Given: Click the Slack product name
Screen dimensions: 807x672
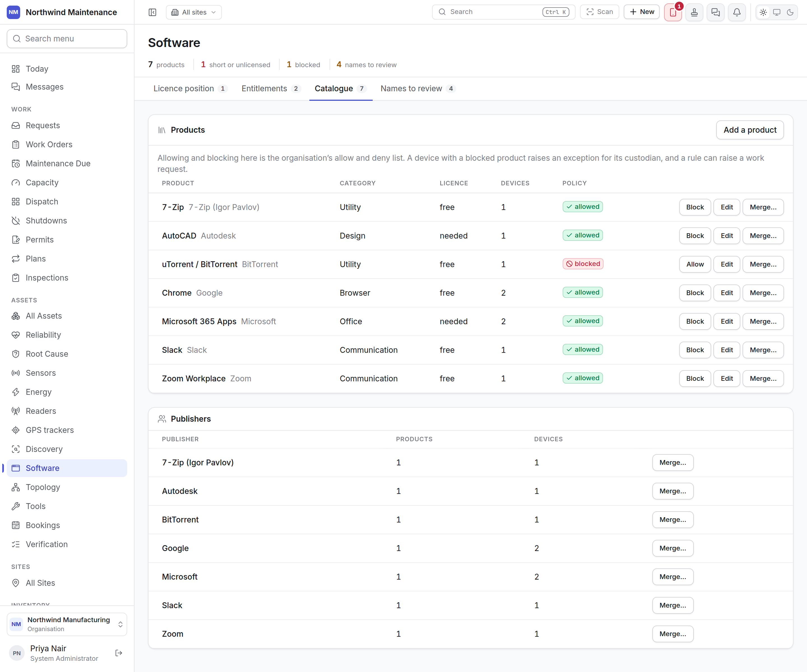Looking at the screenshot, I should pyautogui.click(x=172, y=350).
